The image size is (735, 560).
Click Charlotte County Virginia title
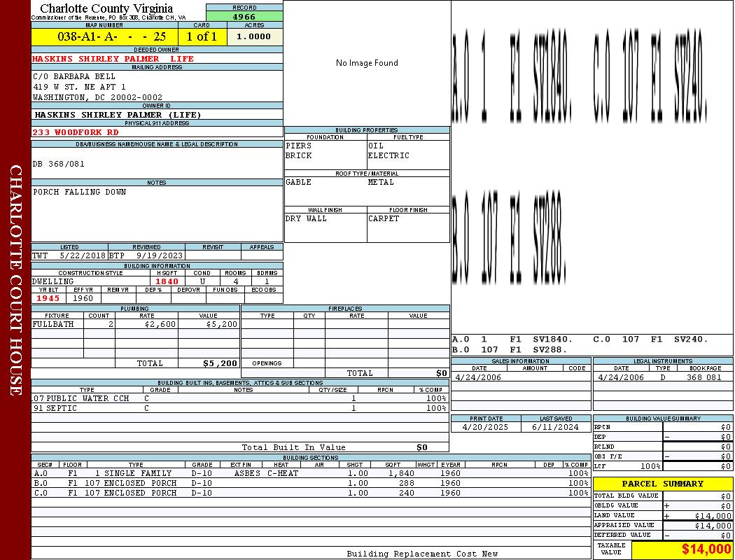[x=106, y=8]
